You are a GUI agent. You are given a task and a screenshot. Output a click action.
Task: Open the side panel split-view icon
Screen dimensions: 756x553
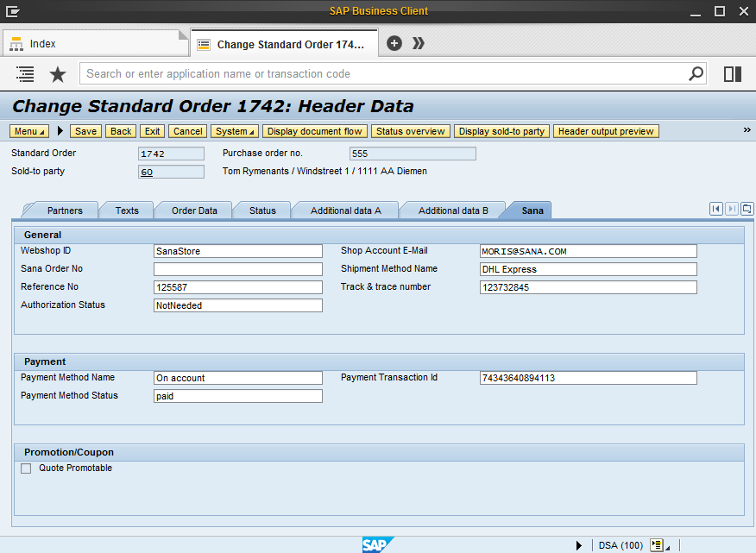[732, 74]
